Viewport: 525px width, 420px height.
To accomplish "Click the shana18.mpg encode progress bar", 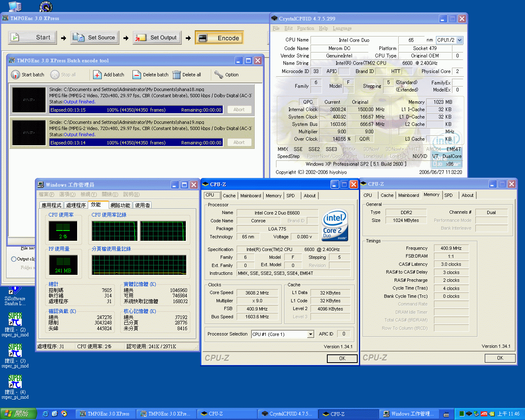I will 136,110.
